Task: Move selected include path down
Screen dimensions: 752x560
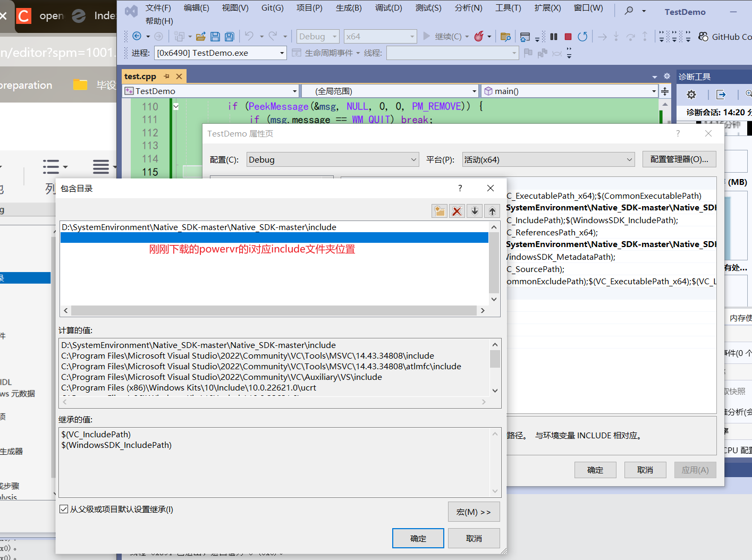Action: coord(475,211)
